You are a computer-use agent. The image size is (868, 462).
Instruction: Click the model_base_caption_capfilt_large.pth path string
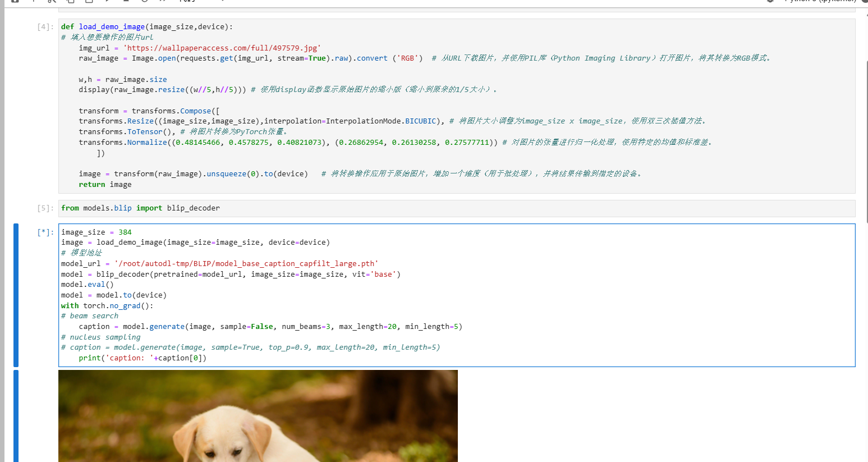pyautogui.click(x=246, y=264)
